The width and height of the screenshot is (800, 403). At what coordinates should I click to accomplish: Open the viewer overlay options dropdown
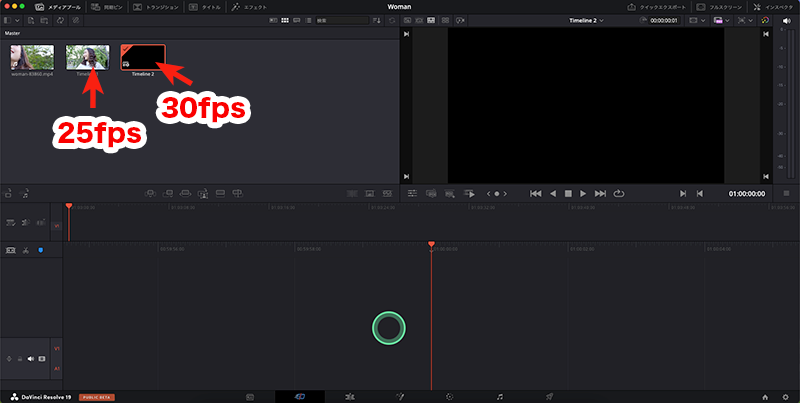745,20
